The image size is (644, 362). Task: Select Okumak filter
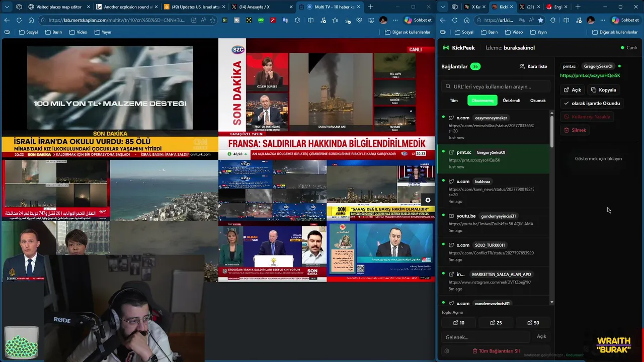[x=538, y=101]
